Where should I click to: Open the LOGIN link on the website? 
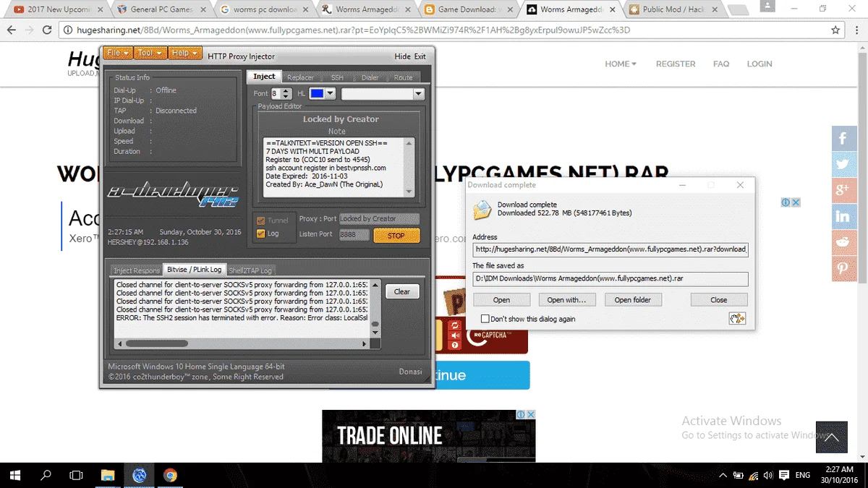pos(759,64)
